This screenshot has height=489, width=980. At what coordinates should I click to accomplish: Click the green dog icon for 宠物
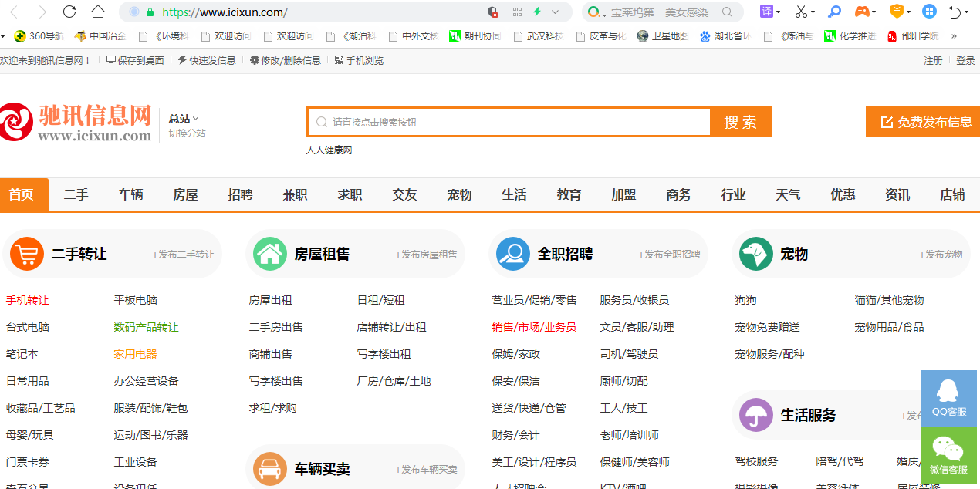click(755, 254)
